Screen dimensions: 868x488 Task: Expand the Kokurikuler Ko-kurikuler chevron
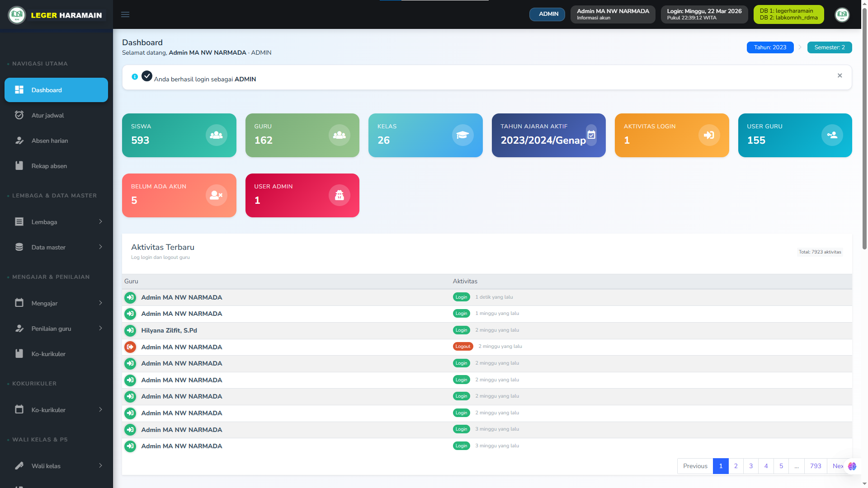click(x=100, y=409)
